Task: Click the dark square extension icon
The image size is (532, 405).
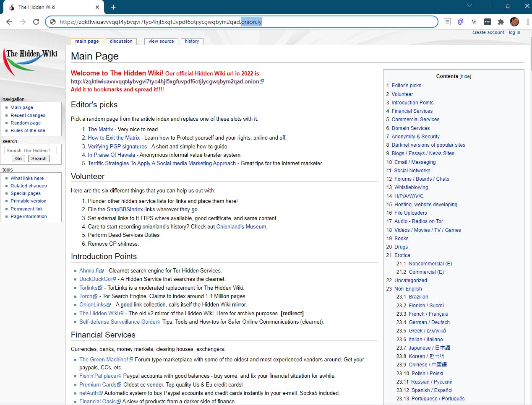Action: [x=488, y=22]
